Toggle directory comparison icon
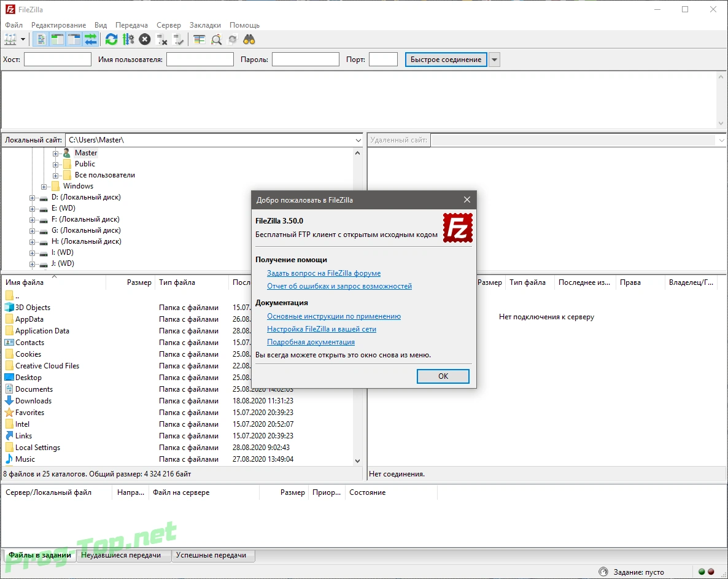This screenshot has height=579, width=728. click(x=216, y=39)
